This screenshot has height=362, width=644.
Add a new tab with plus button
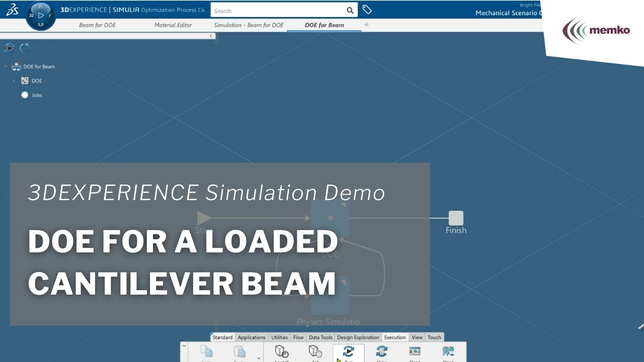coord(366,25)
